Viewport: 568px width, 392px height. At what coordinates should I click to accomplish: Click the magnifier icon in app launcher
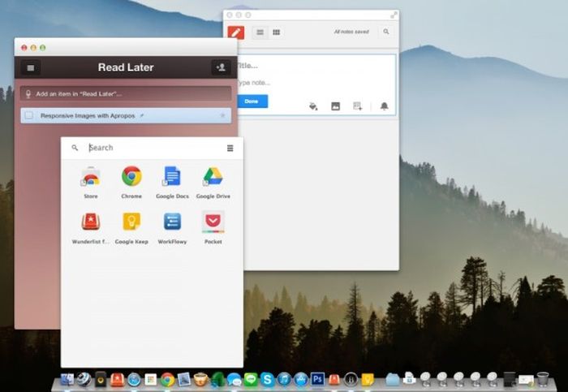tap(75, 148)
